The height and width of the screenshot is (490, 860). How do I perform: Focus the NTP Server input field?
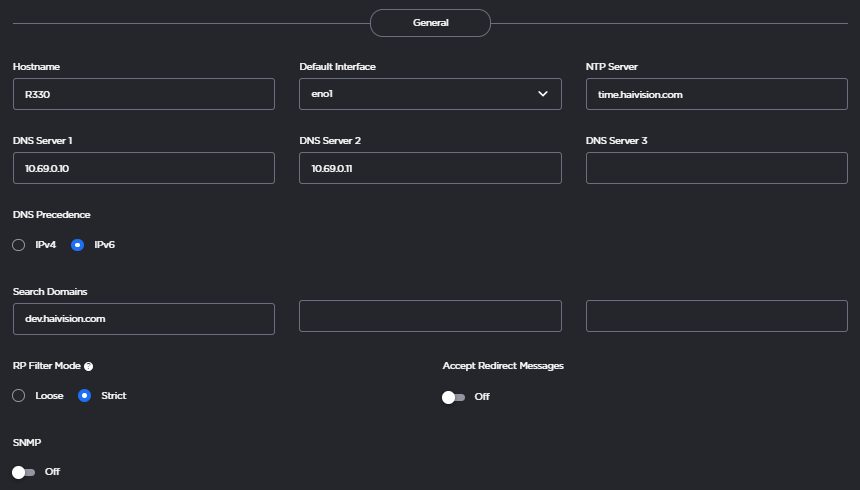[x=716, y=94]
